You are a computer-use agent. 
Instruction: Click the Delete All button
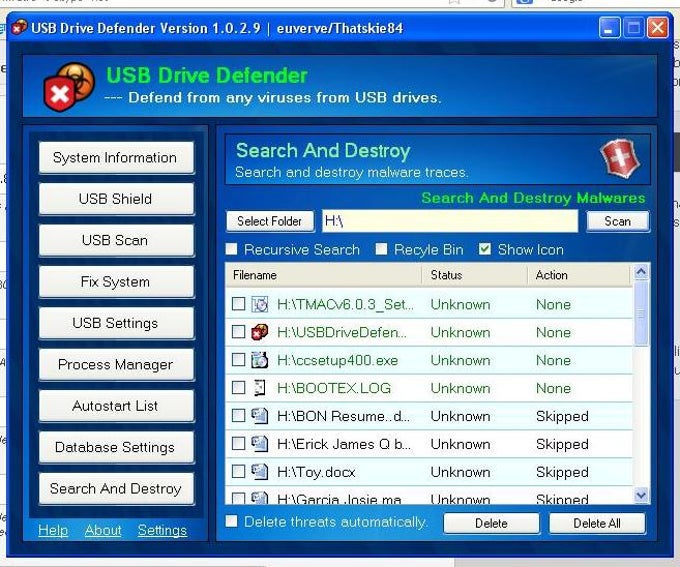(597, 523)
